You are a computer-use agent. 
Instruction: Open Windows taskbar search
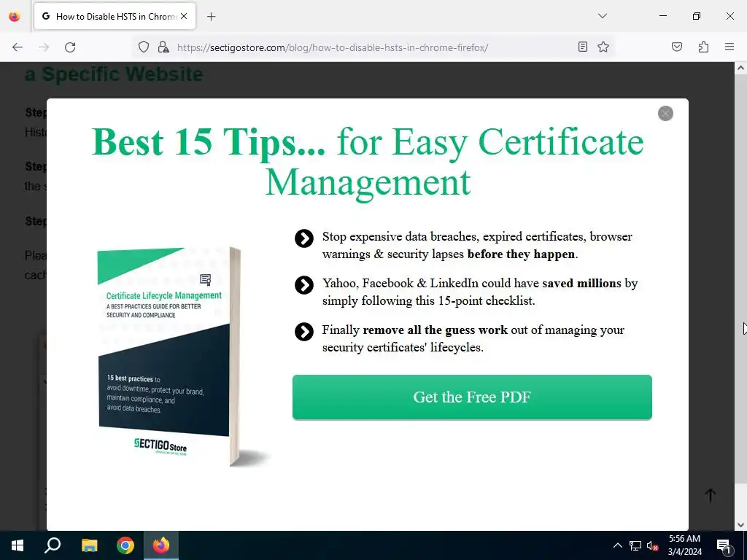click(x=53, y=545)
